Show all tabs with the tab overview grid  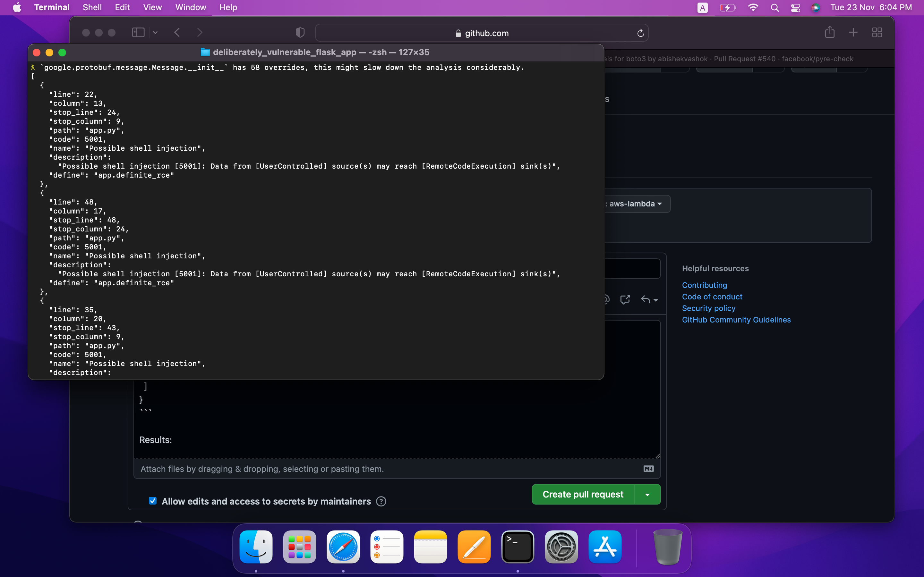coord(877,32)
